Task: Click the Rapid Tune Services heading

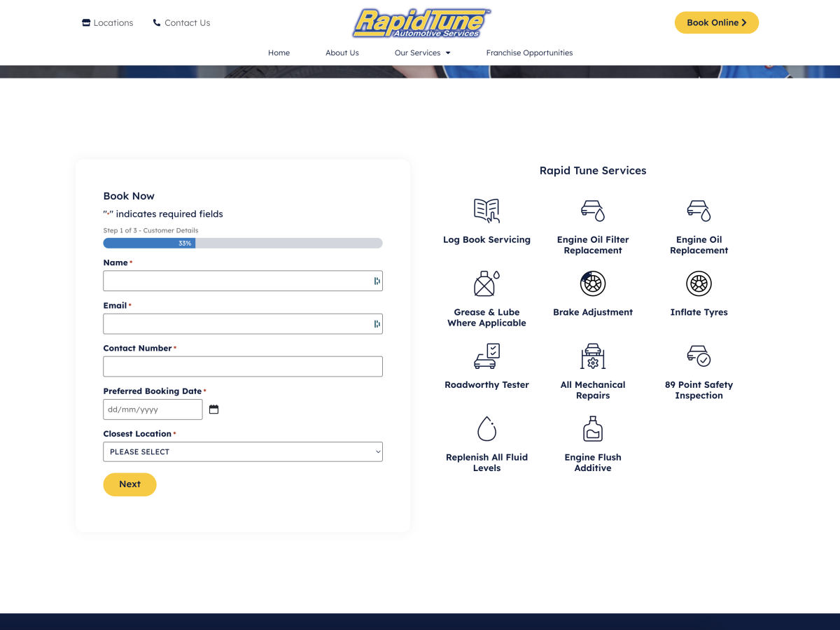Action: [x=593, y=171]
